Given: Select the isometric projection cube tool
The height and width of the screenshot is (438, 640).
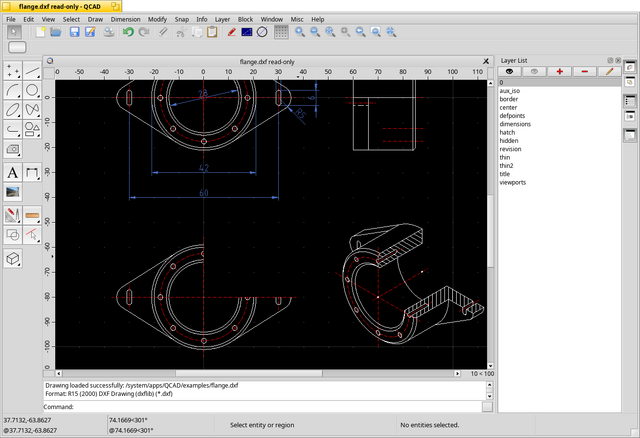Looking at the screenshot, I should (x=13, y=258).
